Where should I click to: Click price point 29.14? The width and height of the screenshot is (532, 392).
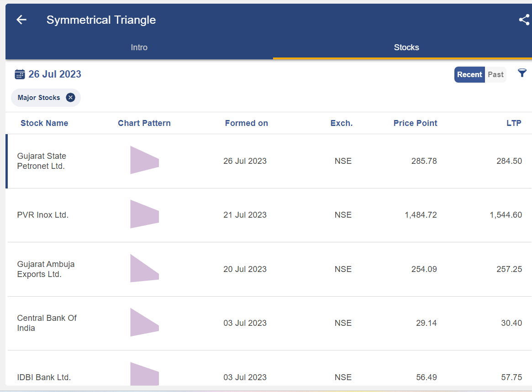[427, 323]
